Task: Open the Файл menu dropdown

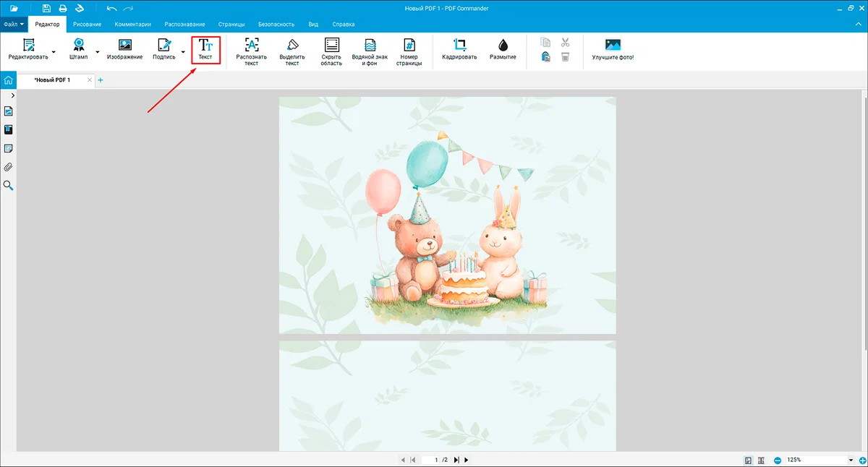Action: [14, 24]
